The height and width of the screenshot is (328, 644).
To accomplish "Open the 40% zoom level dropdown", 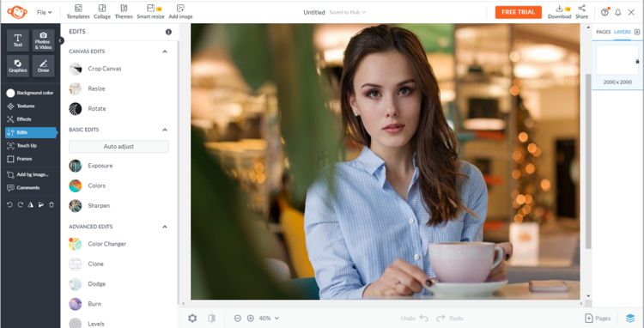I will [269, 319].
